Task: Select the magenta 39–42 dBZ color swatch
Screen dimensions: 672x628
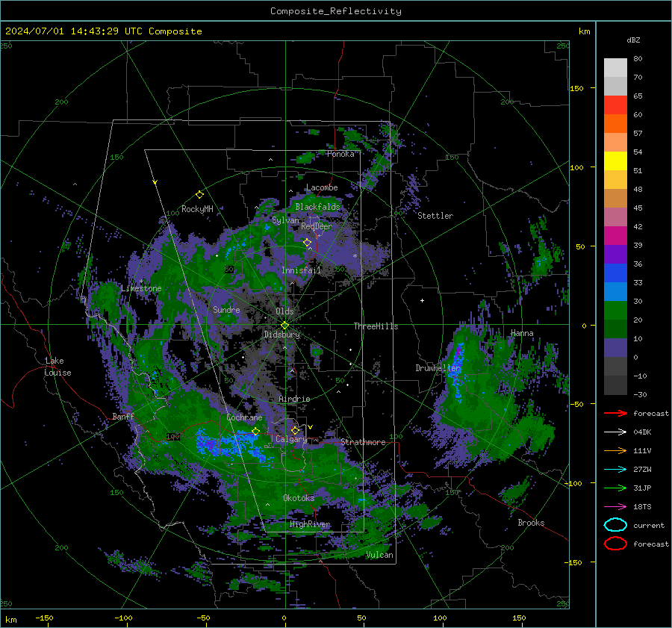Action: (615, 236)
